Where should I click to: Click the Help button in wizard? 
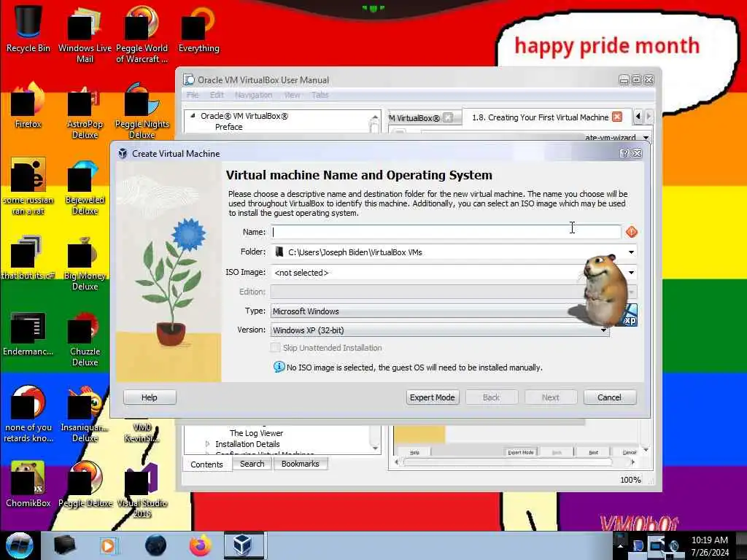149,397
